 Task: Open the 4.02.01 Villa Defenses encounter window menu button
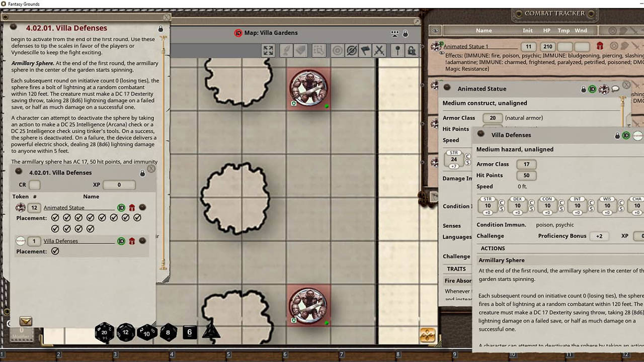pyautogui.click(x=19, y=171)
